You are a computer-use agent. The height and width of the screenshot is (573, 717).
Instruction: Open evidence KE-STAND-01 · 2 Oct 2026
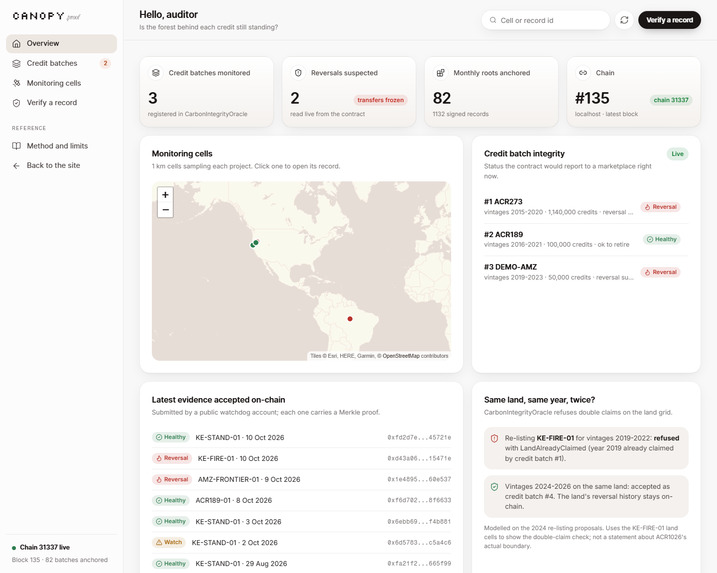click(x=301, y=542)
